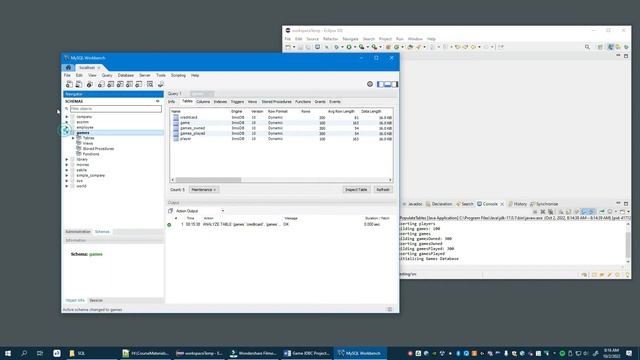
Task: Expand the Tables node under games
Action: (73, 138)
